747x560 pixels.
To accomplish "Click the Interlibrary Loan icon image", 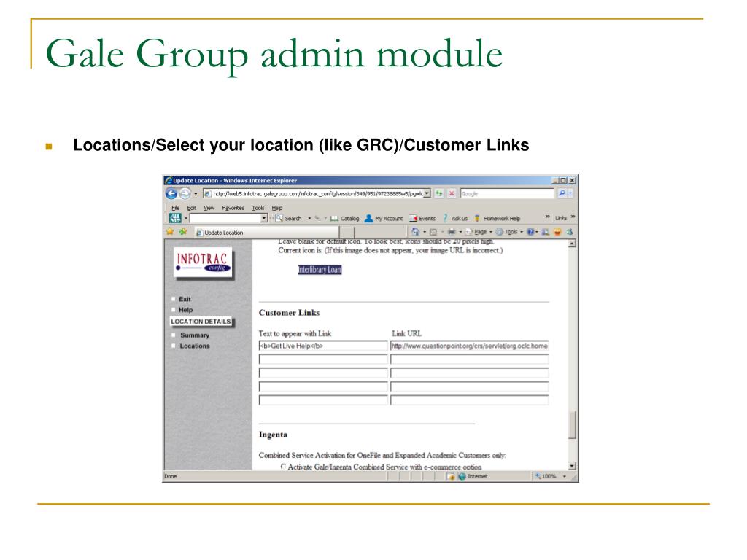I will coord(320,270).
